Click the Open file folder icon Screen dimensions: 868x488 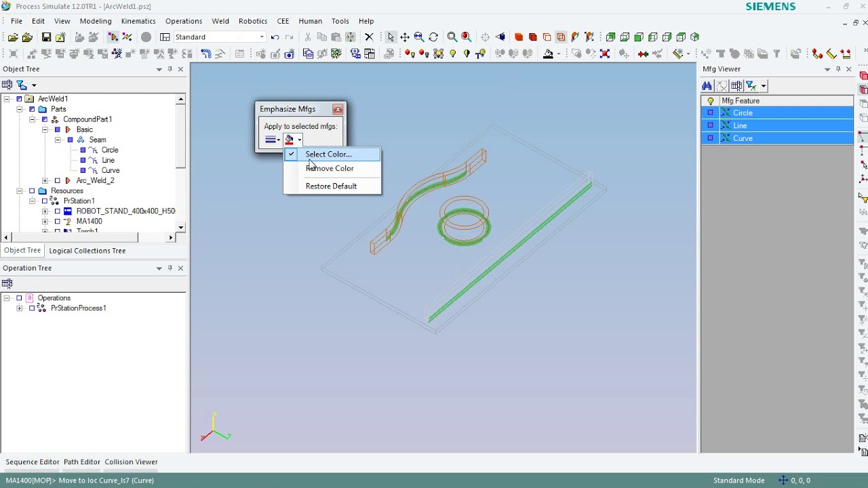(x=13, y=37)
